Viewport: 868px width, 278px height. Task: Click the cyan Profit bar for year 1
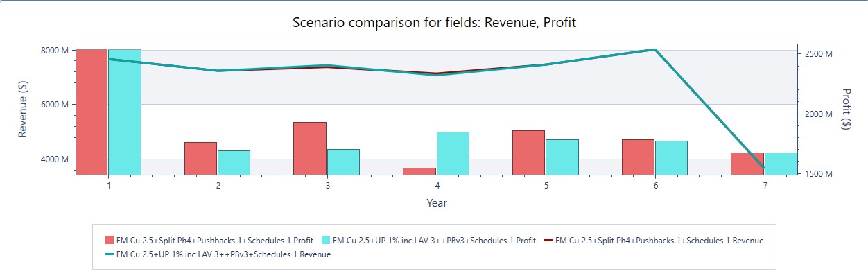click(124, 111)
